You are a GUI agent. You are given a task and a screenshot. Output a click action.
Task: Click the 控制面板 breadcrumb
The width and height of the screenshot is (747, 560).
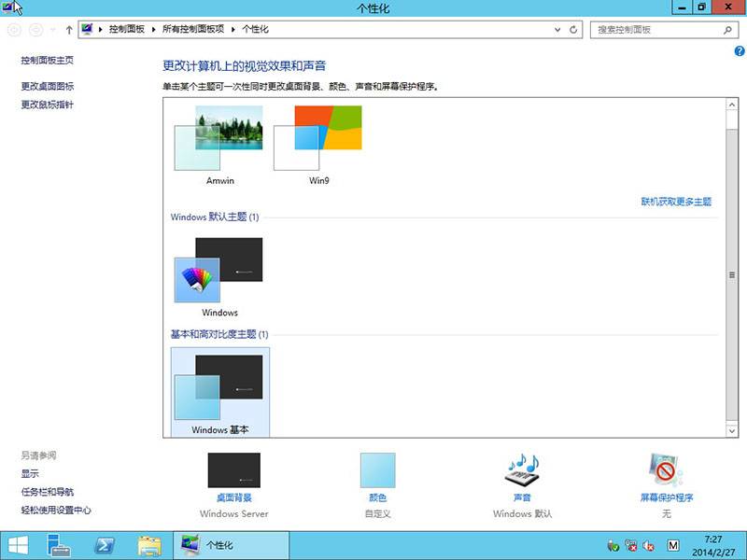[x=127, y=29]
